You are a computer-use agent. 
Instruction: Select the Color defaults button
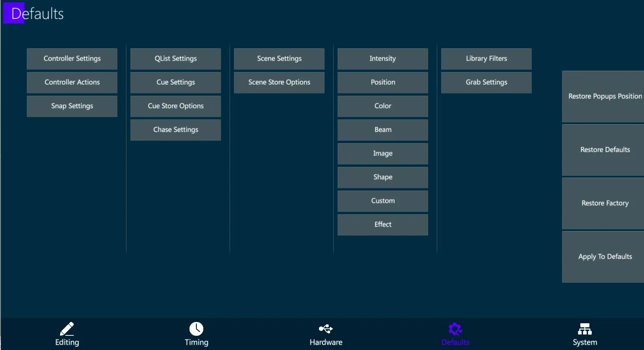click(x=383, y=106)
